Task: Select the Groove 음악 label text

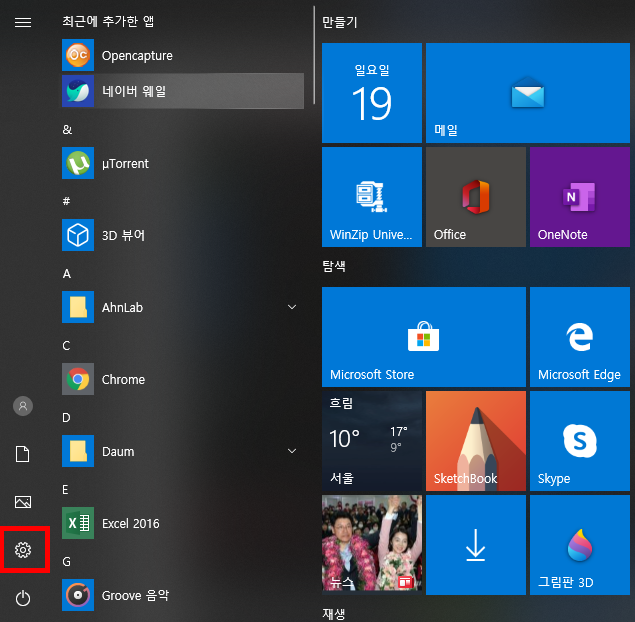Action: point(135,595)
